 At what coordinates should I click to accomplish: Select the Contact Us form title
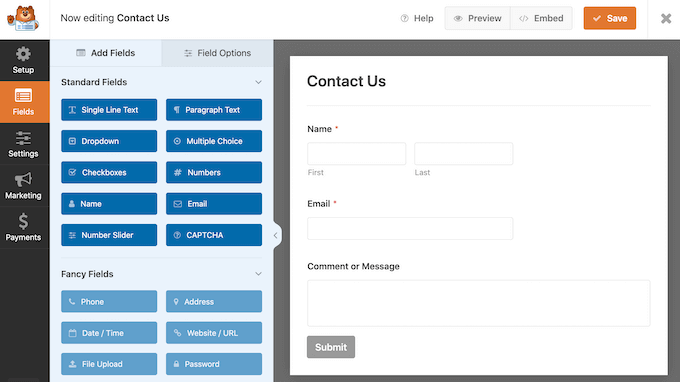(347, 81)
